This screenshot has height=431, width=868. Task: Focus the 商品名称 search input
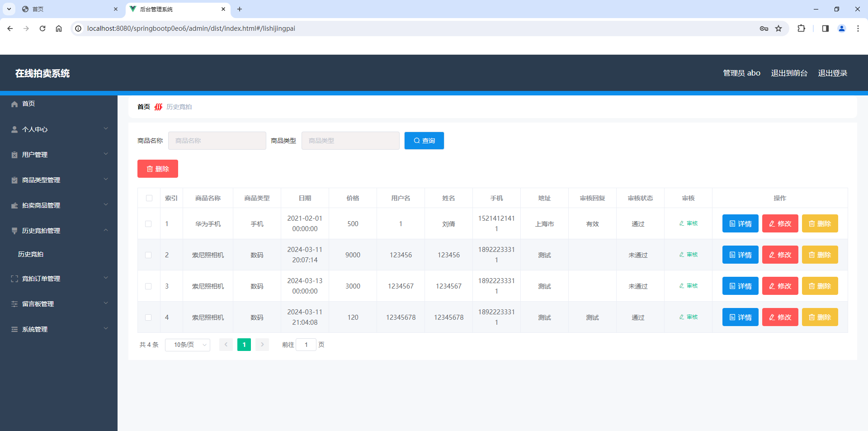click(217, 141)
